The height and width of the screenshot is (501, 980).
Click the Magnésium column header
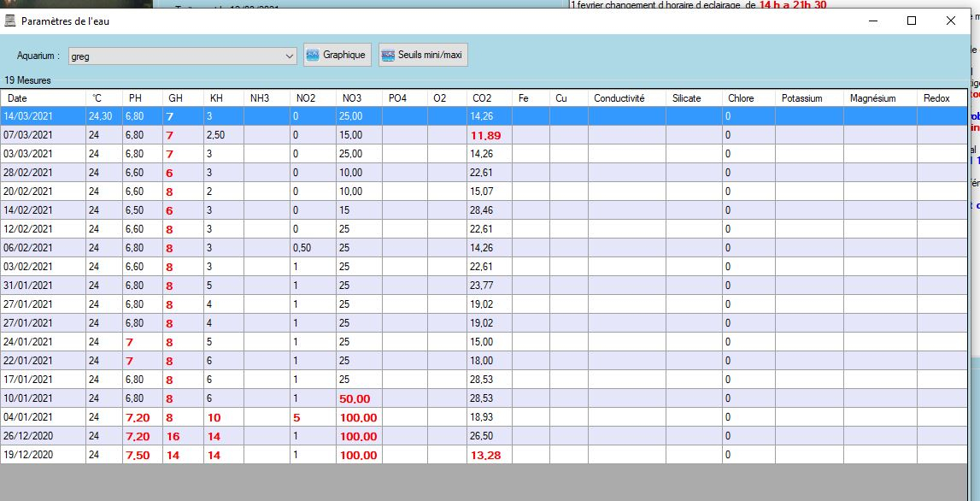[x=881, y=98]
